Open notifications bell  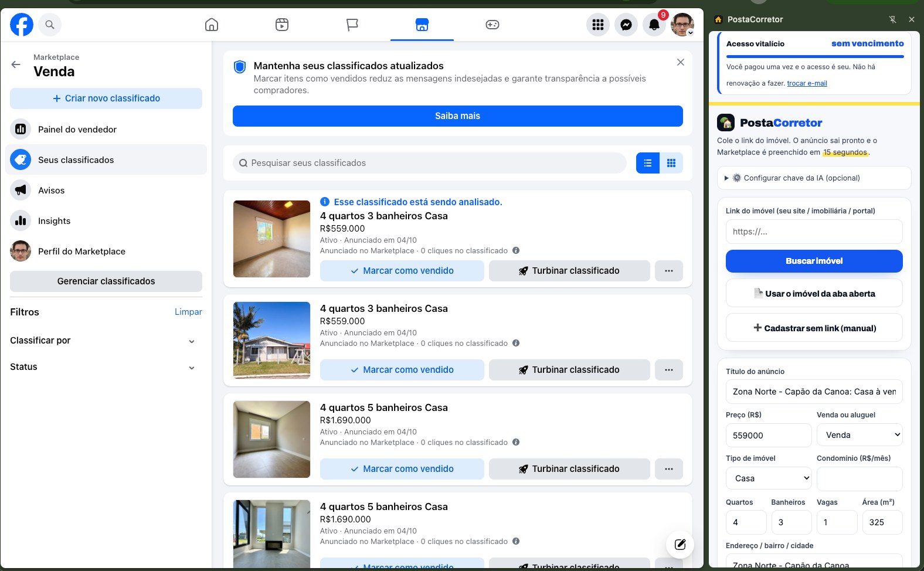(x=654, y=25)
